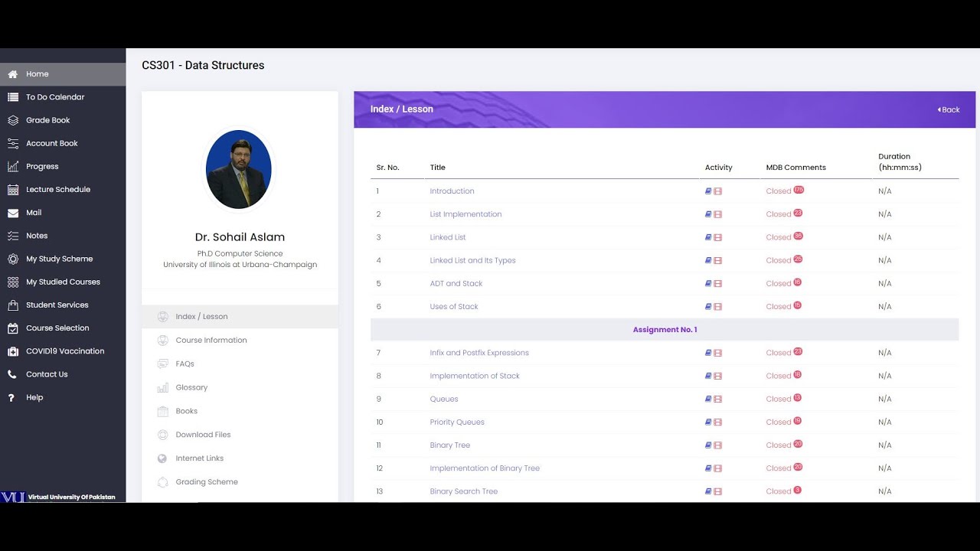Click the To Do Calendar list icon
980x551 pixels.
[12, 97]
